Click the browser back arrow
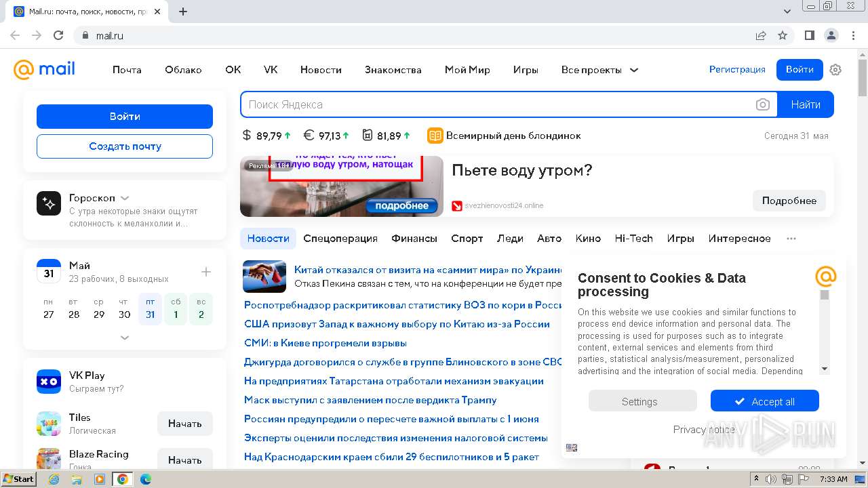This screenshot has width=868, height=488. coord(15,35)
